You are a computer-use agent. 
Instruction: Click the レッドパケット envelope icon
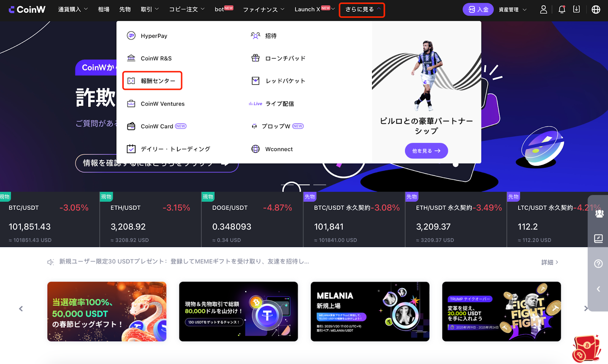255,81
